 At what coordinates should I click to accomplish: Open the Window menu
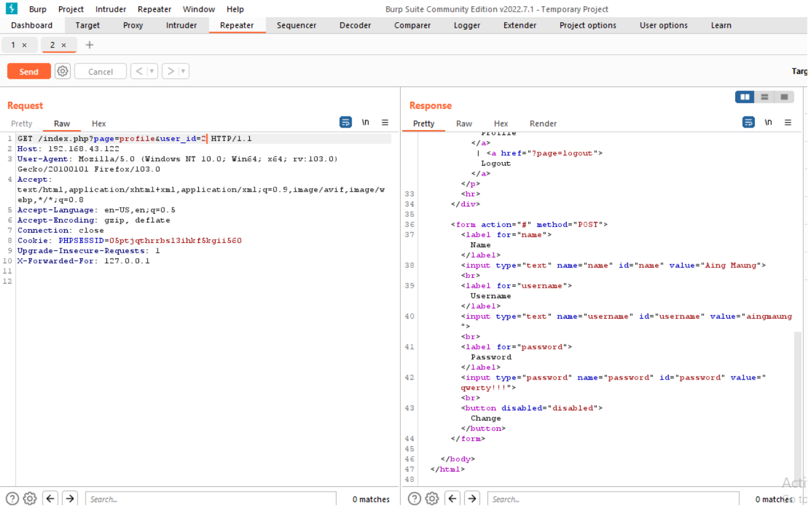pyautogui.click(x=199, y=9)
